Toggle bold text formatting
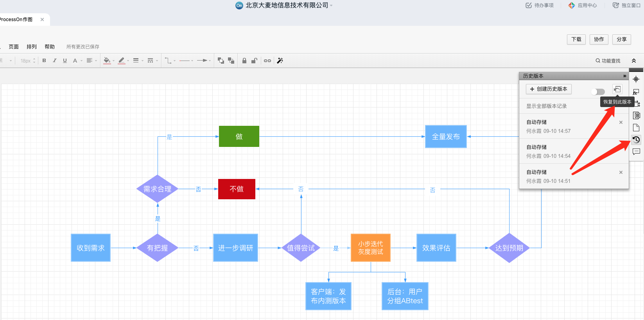Image resolution: width=644 pixels, height=320 pixels. point(44,61)
